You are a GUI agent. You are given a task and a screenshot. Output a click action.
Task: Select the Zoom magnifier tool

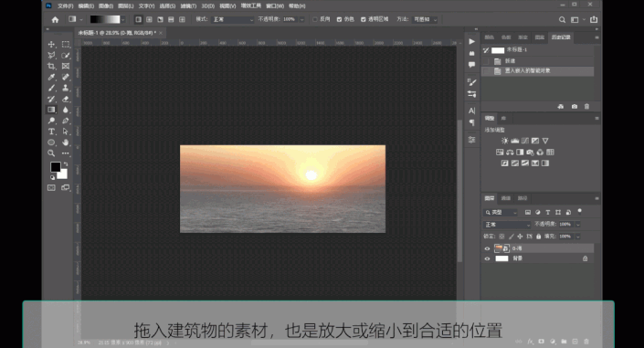[x=51, y=153]
